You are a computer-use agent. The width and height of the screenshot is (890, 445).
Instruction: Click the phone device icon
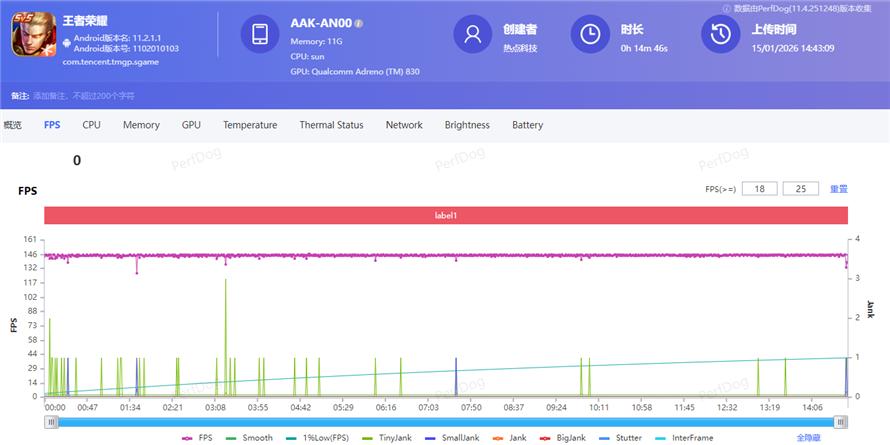pyautogui.click(x=259, y=34)
